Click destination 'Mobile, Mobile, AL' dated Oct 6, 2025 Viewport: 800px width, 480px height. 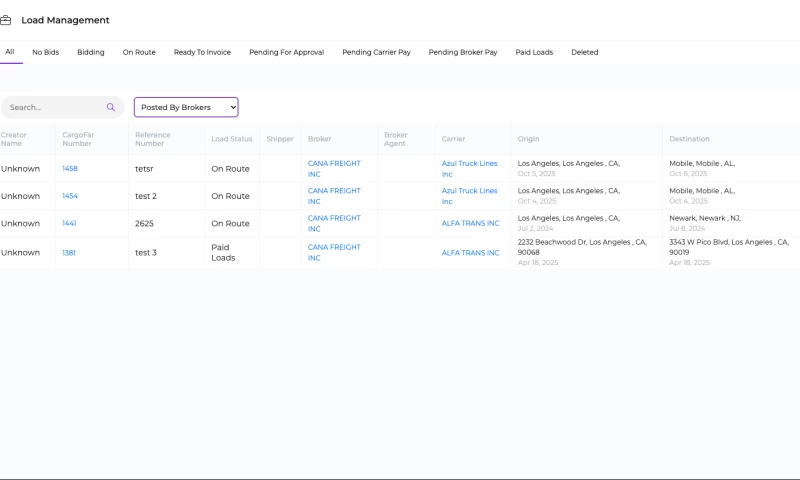click(702, 163)
